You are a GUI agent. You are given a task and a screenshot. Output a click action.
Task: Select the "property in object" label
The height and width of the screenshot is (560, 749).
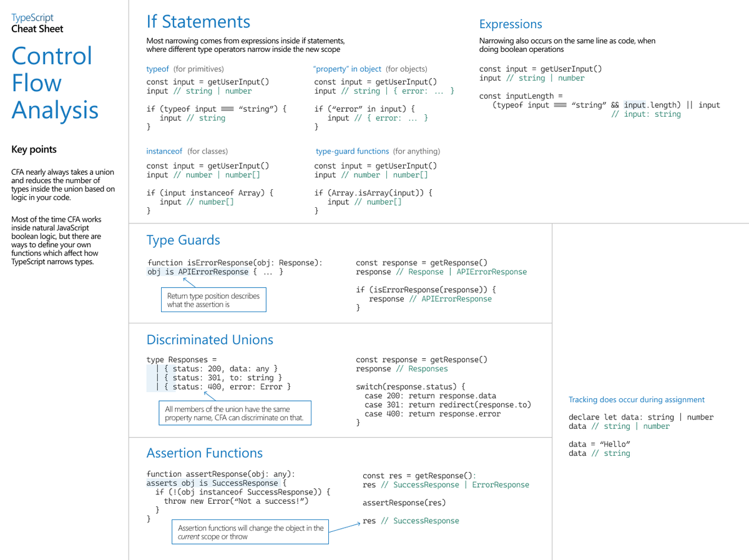point(347,69)
